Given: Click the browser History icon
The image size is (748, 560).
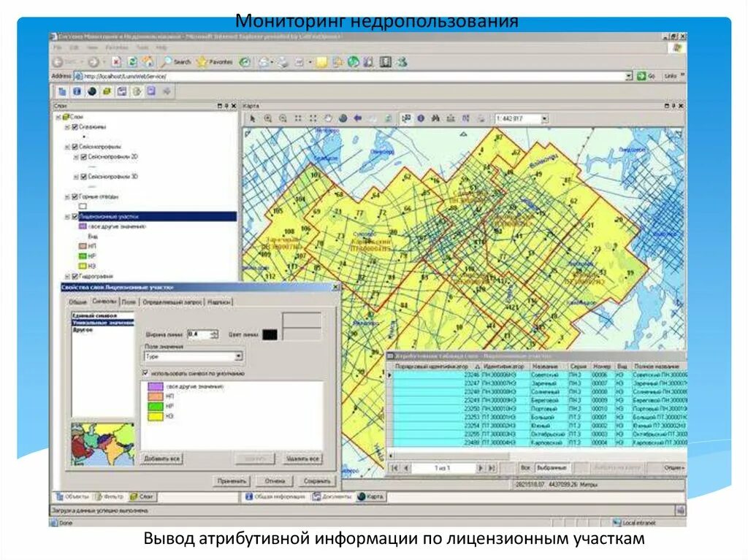Looking at the screenshot, I should 245,62.
